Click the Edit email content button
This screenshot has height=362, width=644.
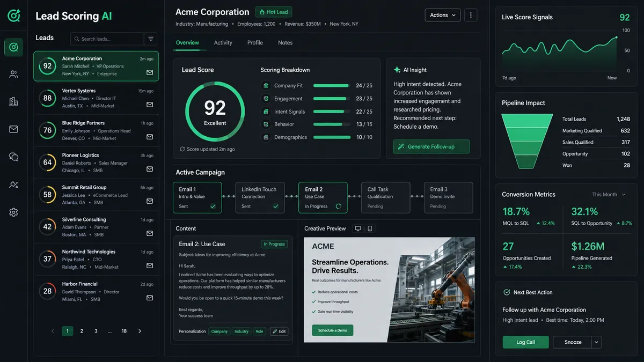279,331
